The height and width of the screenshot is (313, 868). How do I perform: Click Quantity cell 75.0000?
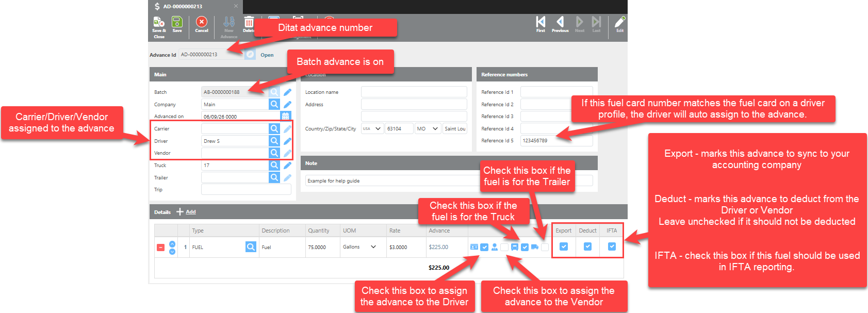click(x=322, y=247)
